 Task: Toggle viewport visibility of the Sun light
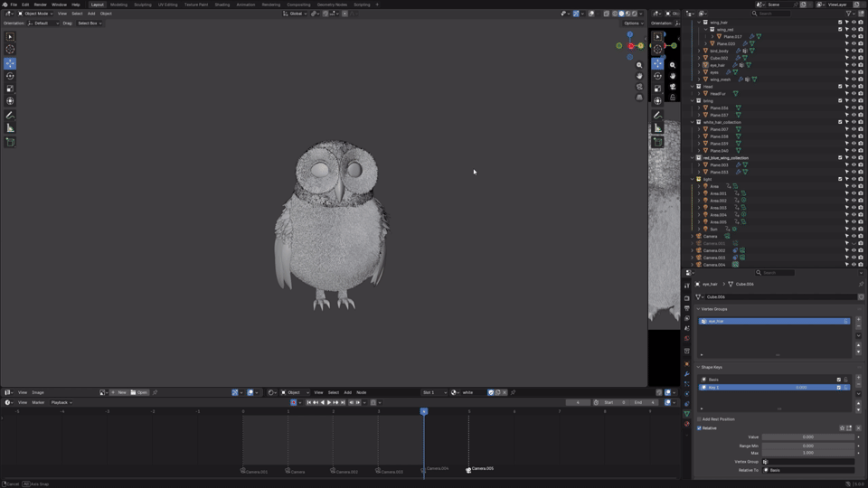click(x=854, y=229)
